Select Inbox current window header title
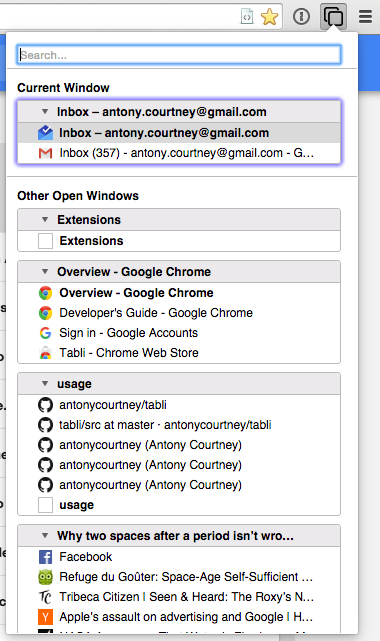Screen dimensions: 380x641 click(162, 112)
